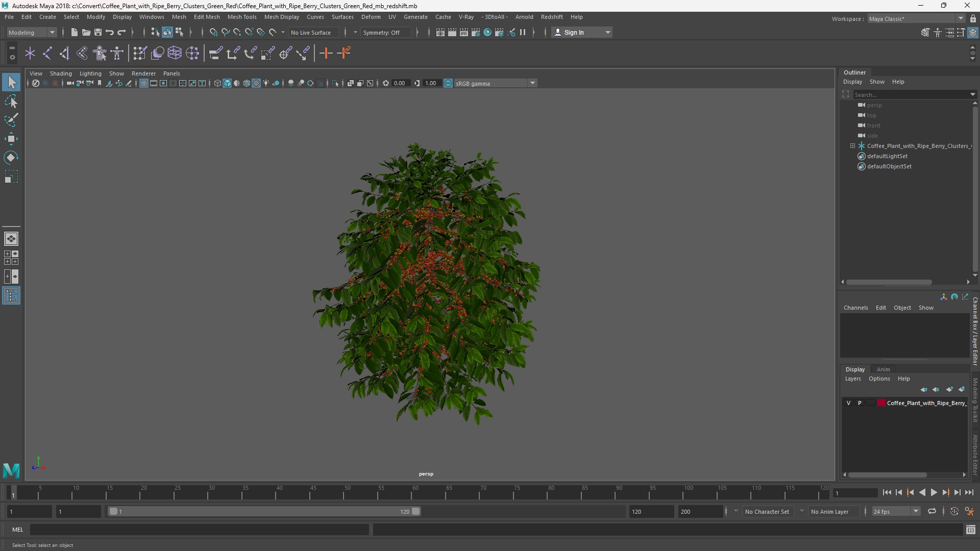
Task: Click the MEL script language button
Action: tap(17, 530)
